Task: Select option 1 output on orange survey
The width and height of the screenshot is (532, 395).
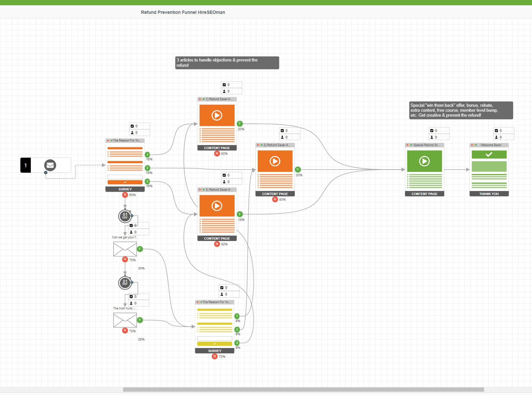Action: point(148,155)
